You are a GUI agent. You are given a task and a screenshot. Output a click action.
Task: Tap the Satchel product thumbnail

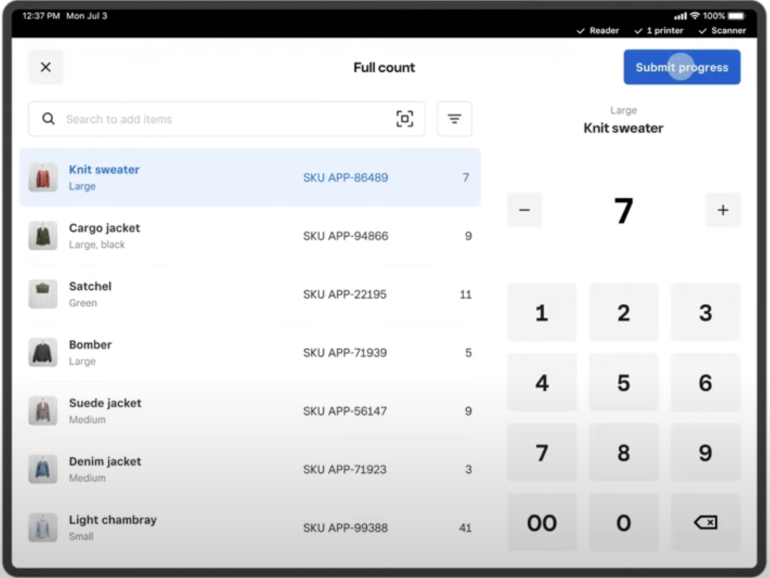(43, 294)
